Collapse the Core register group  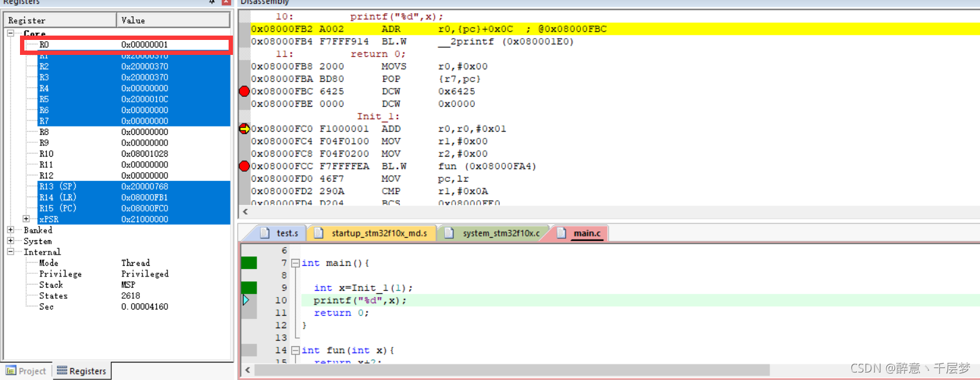point(11,33)
